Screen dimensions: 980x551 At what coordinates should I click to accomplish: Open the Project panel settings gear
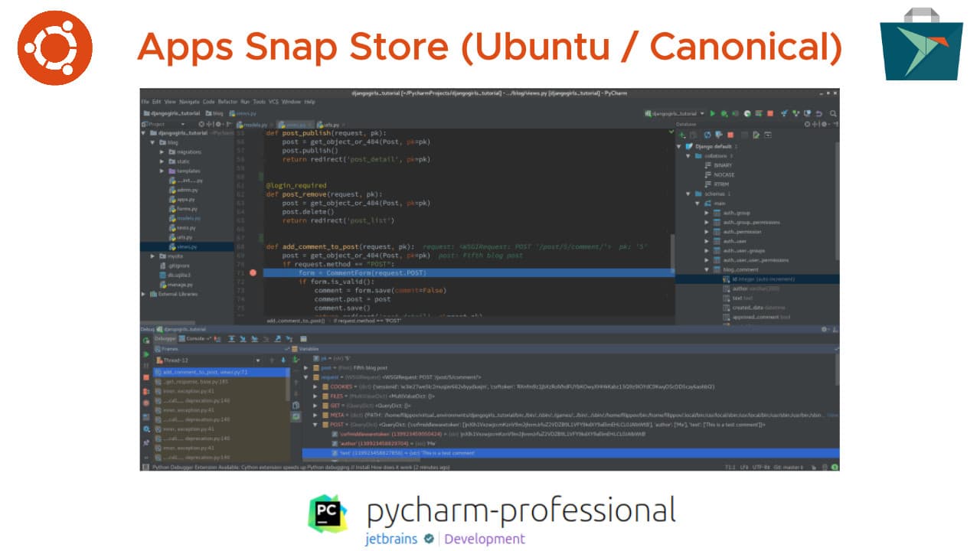tap(218, 124)
